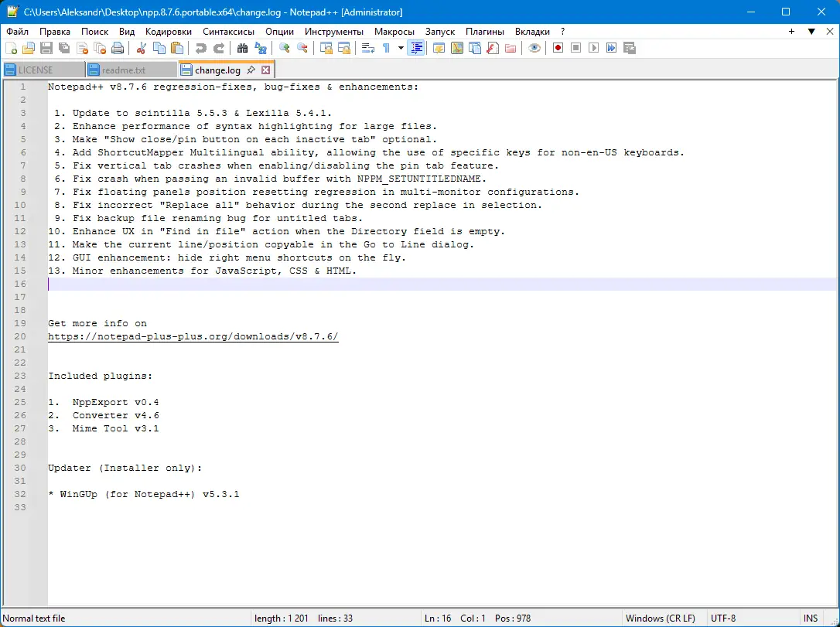Toggle synchronize horizontal scrolling icon
Image resolution: width=840 pixels, height=627 pixels.
344,48
